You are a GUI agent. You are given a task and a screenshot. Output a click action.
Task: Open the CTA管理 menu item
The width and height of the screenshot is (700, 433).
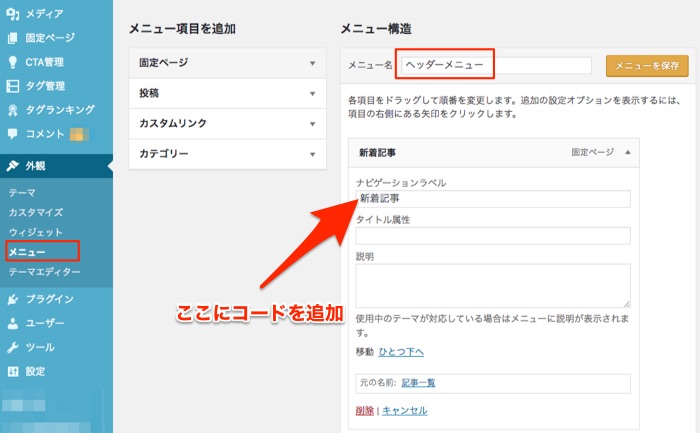tap(44, 62)
